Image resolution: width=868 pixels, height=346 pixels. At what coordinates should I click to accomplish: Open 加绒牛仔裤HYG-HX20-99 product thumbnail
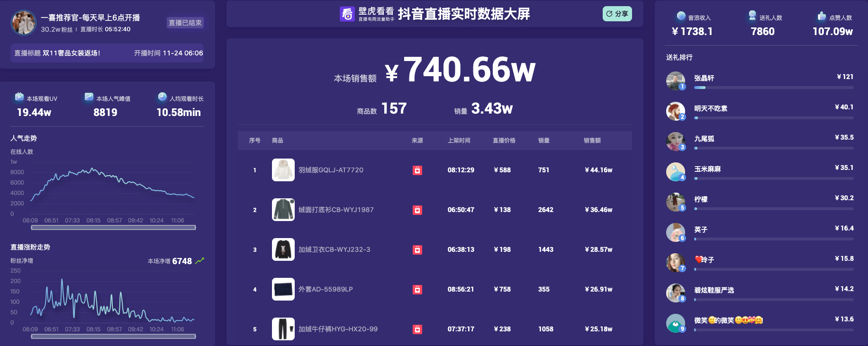pos(283,329)
